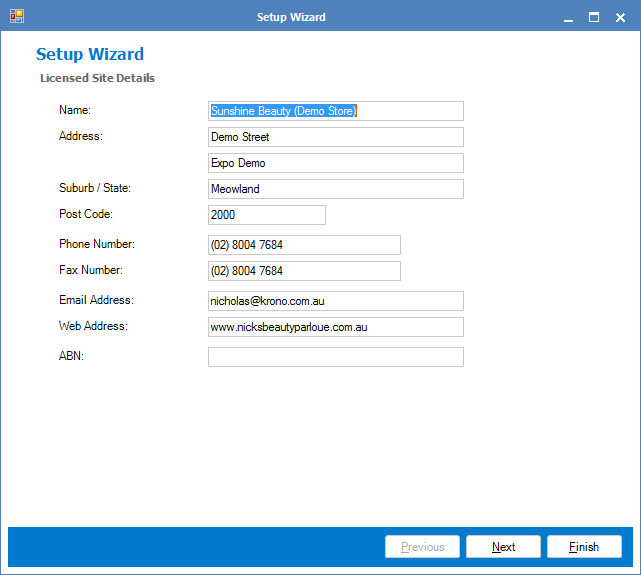Click the Name field with Sunshine Beauty
The image size is (641, 575).
pyautogui.click(x=335, y=111)
